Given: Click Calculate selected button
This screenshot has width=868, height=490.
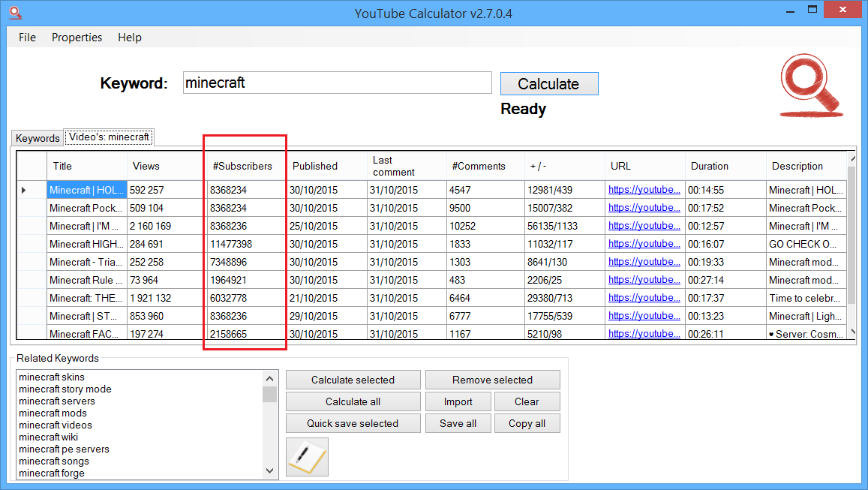Looking at the screenshot, I should [x=353, y=380].
